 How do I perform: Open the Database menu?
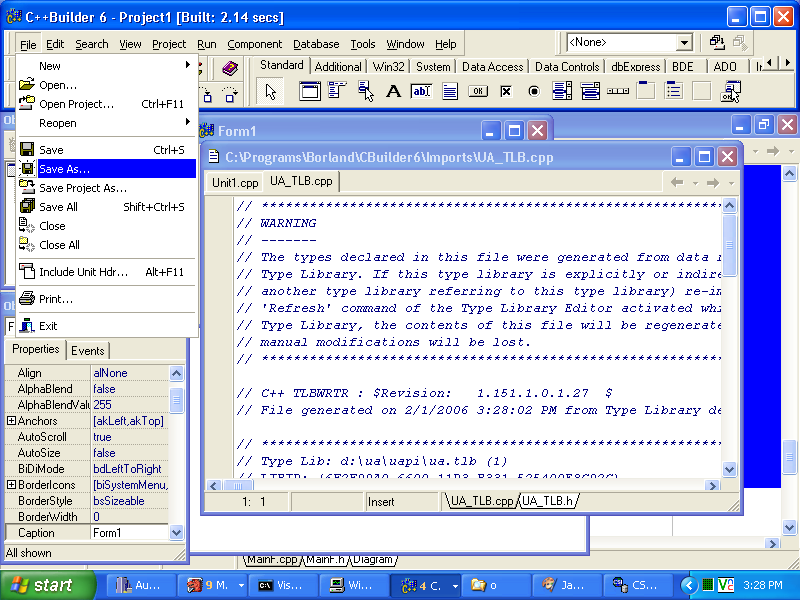coord(316,44)
